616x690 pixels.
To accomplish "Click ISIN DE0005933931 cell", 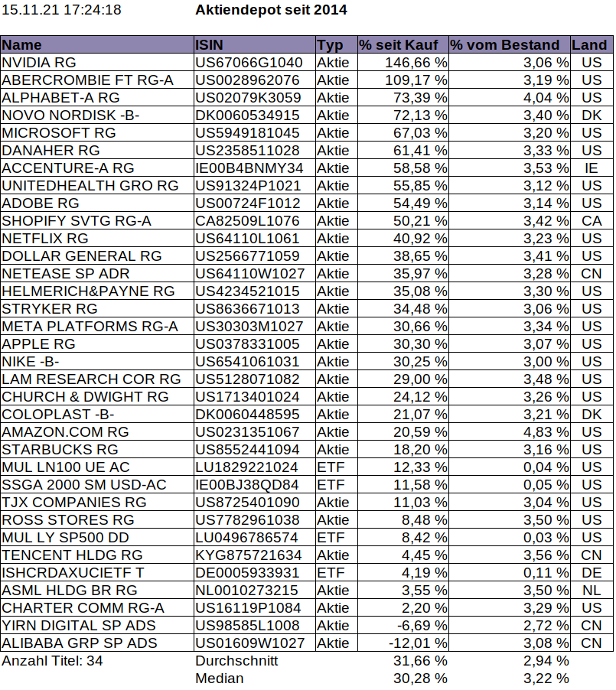I will tap(255, 572).
